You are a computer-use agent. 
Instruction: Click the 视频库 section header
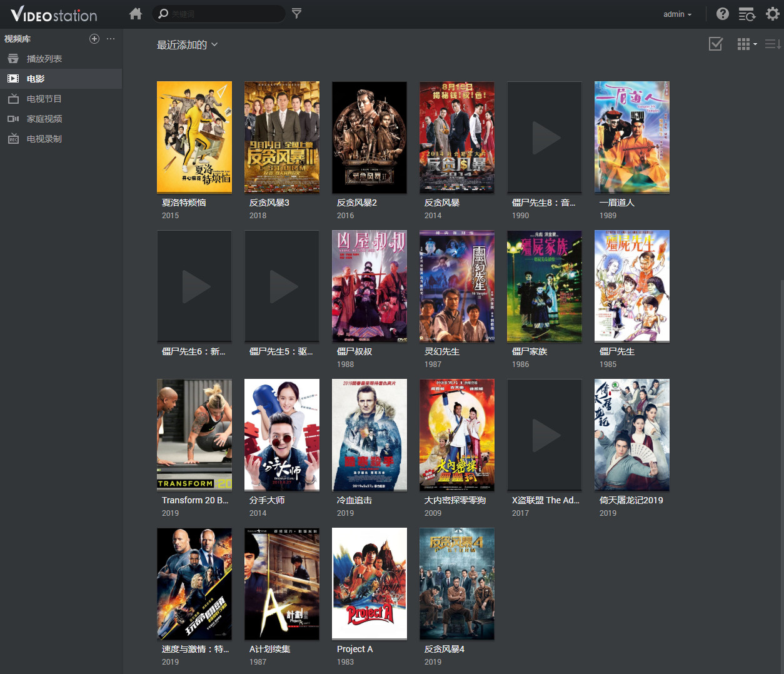click(18, 39)
